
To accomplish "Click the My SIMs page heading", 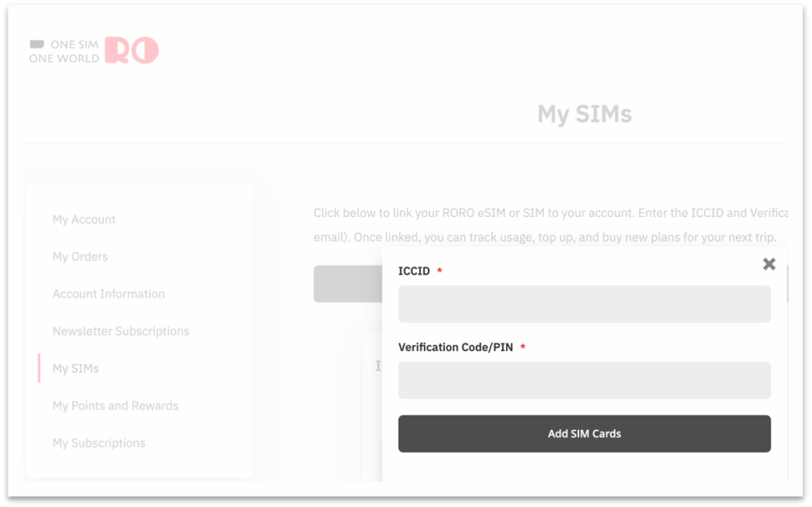I will (x=585, y=114).
